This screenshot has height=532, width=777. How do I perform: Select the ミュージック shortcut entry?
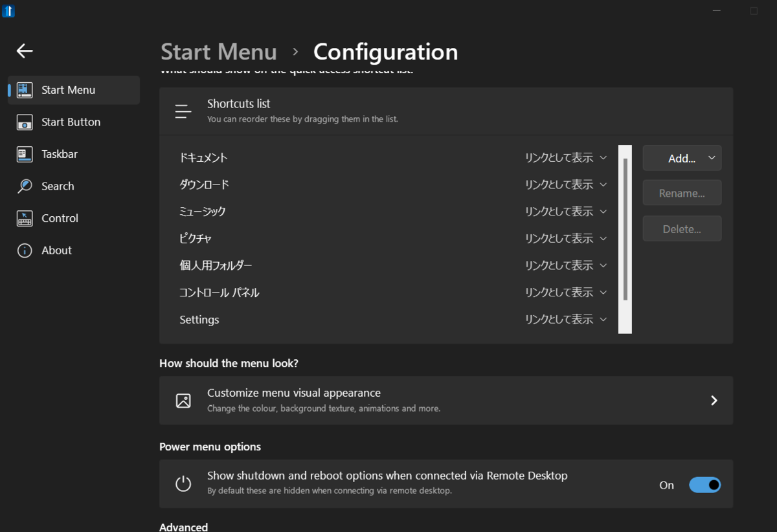click(x=203, y=212)
